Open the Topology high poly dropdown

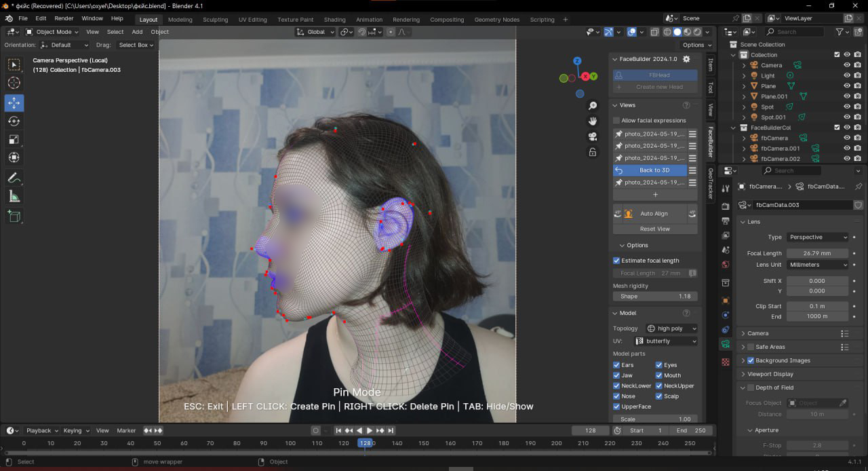[671, 328]
